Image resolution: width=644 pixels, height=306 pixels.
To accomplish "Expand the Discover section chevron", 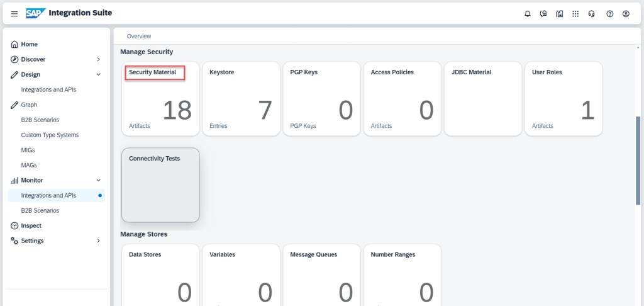I will [x=98, y=59].
